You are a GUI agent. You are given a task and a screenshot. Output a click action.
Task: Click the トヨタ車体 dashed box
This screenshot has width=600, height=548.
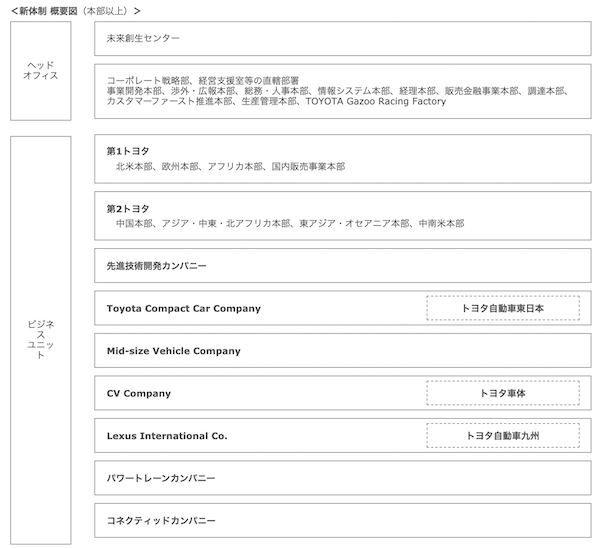tap(503, 393)
